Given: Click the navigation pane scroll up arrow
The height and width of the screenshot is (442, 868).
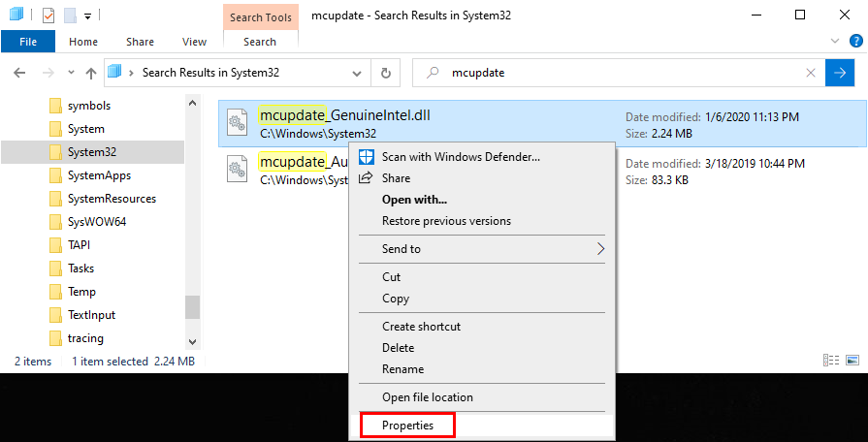Looking at the screenshot, I should (192, 103).
